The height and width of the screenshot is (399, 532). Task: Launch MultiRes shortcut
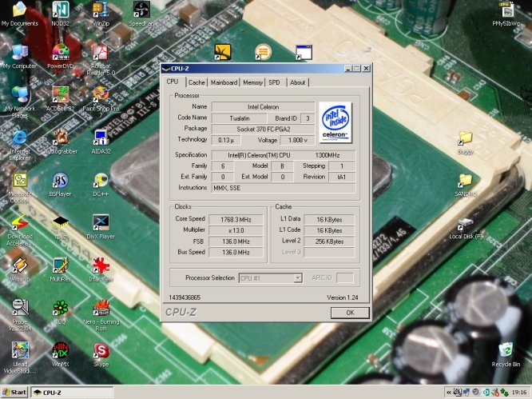61,269
